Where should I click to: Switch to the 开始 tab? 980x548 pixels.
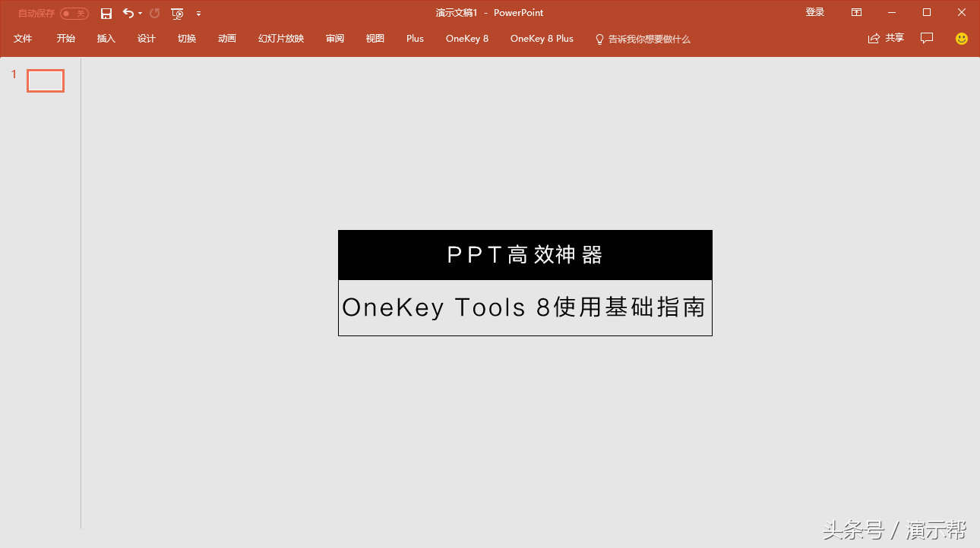(x=66, y=39)
